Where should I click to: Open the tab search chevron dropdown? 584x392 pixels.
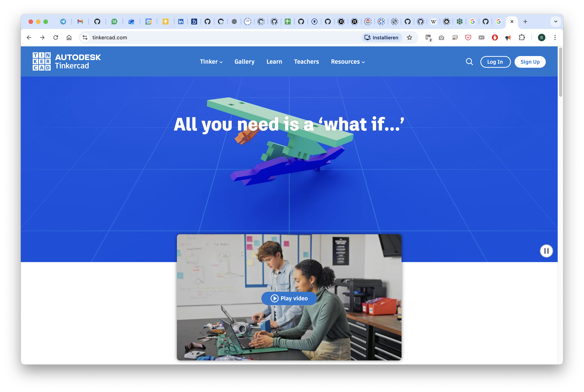coord(555,22)
